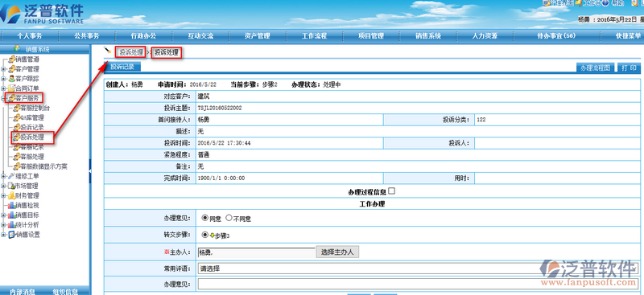The image size is (644, 295).
Task: Click the 客服数据显示方案 icon
Action: click(x=16, y=166)
